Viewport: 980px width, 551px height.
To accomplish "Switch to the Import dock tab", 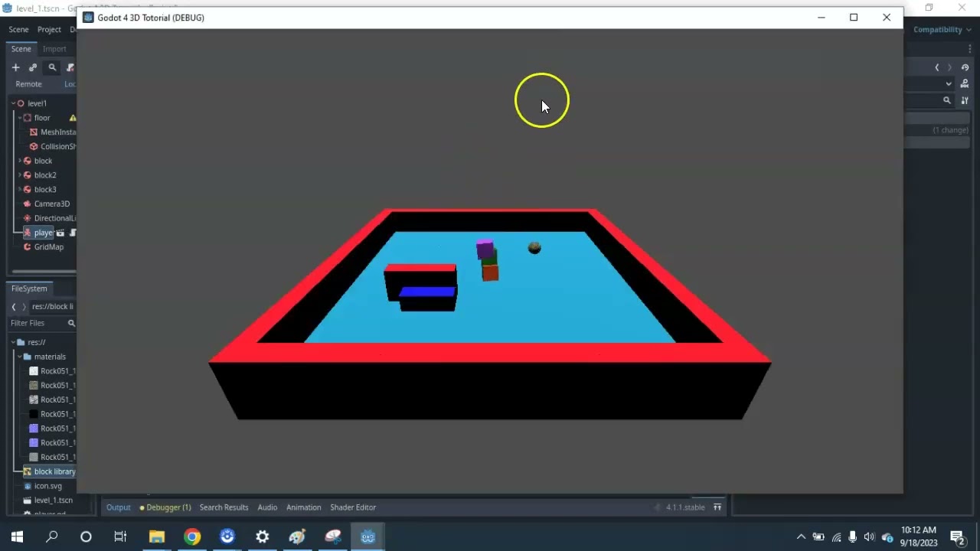I will (54, 49).
